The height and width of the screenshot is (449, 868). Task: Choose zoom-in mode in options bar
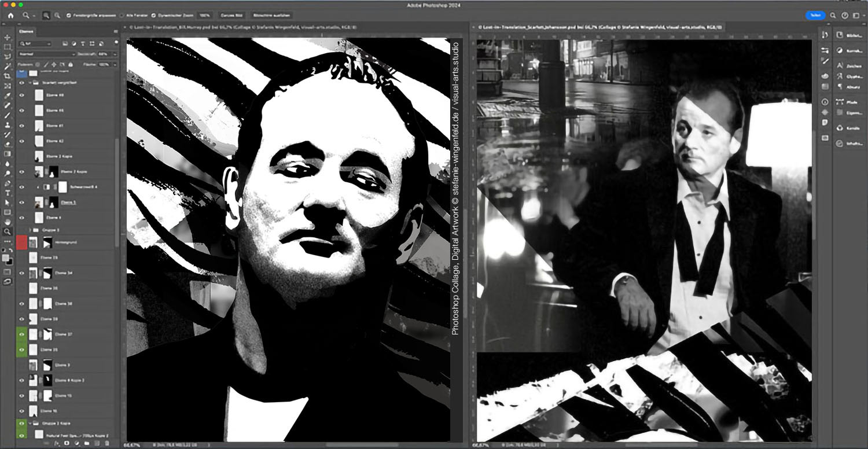tap(46, 15)
